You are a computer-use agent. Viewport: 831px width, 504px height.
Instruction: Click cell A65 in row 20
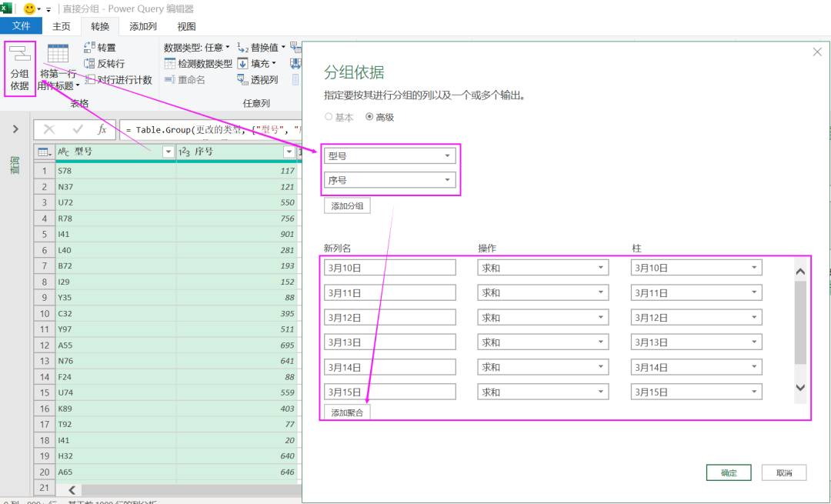[116, 472]
